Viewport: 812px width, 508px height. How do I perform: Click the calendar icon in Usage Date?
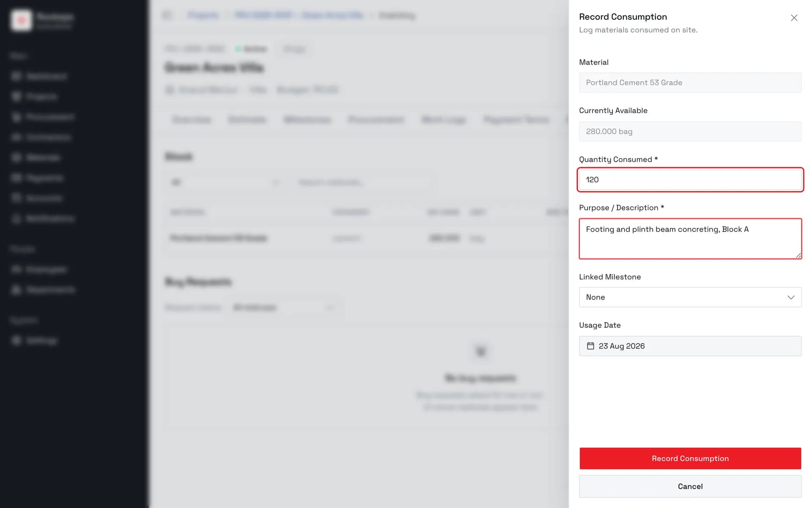[590, 346]
